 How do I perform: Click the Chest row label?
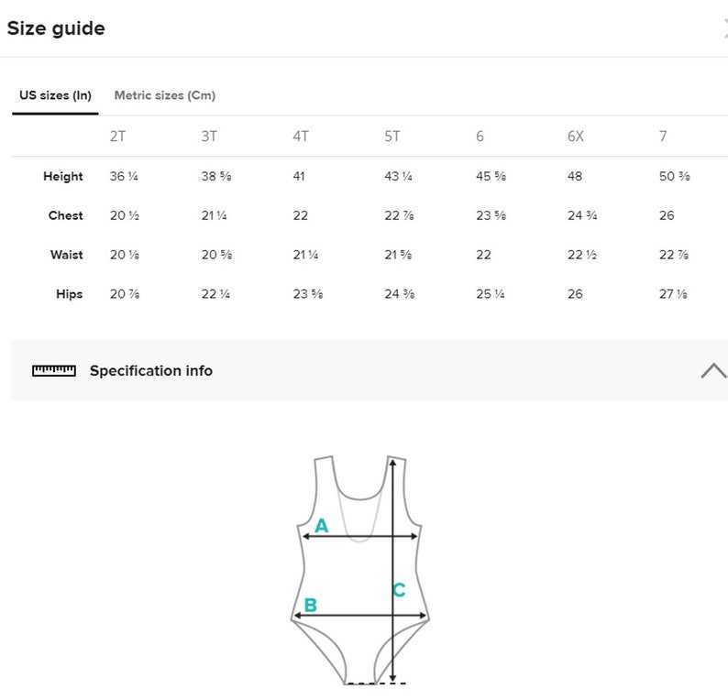(65, 215)
